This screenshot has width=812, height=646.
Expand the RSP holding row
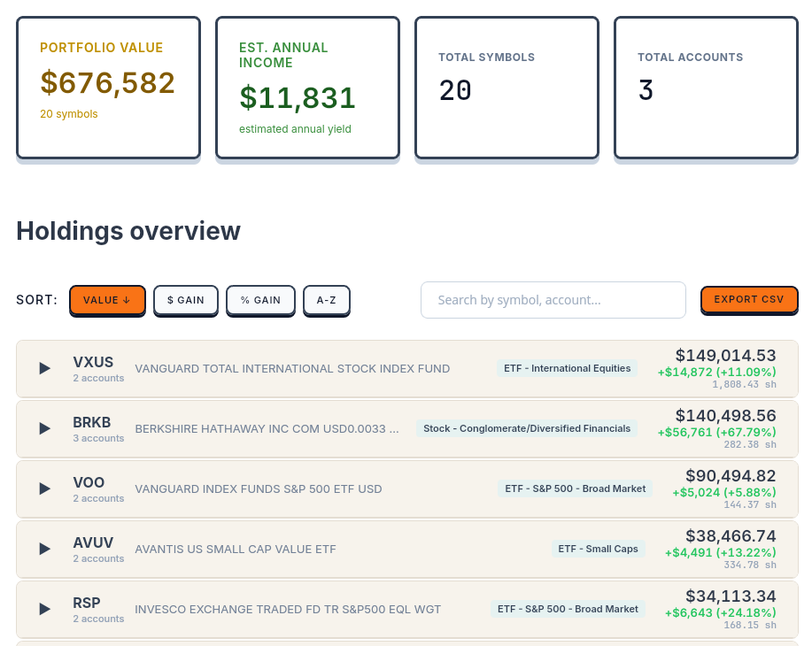43,609
